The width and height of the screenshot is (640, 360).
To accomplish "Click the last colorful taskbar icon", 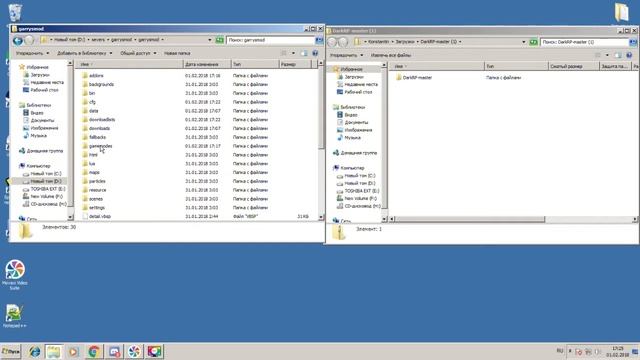I will tap(154, 351).
